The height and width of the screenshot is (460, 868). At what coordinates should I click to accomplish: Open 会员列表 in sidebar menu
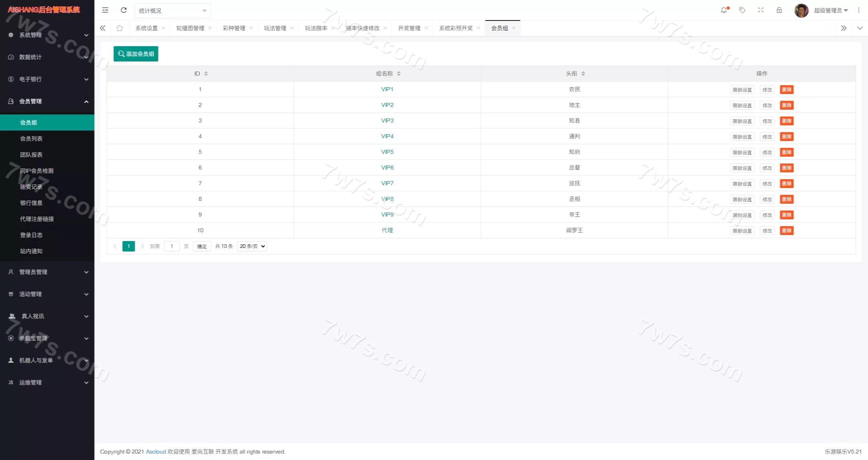[x=31, y=139]
